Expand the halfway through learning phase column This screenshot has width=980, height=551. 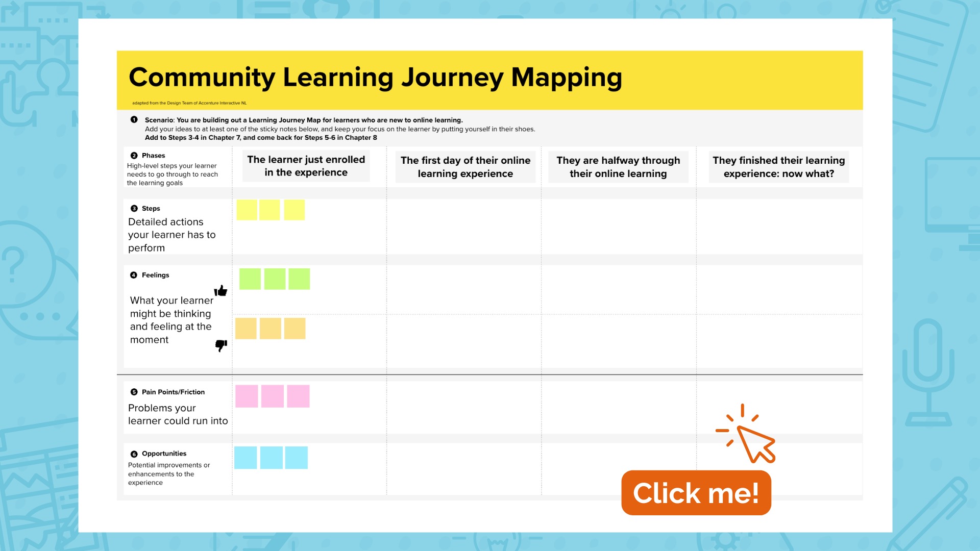click(x=618, y=166)
